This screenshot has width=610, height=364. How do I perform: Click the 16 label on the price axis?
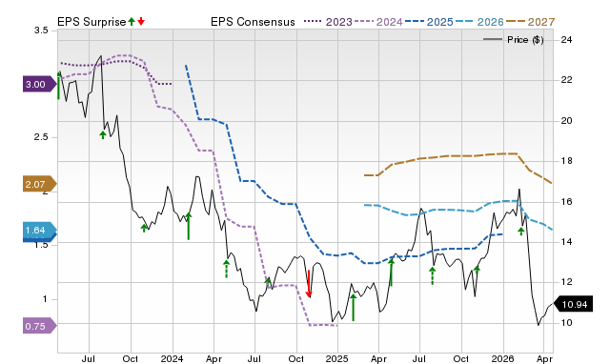[566, 201]
